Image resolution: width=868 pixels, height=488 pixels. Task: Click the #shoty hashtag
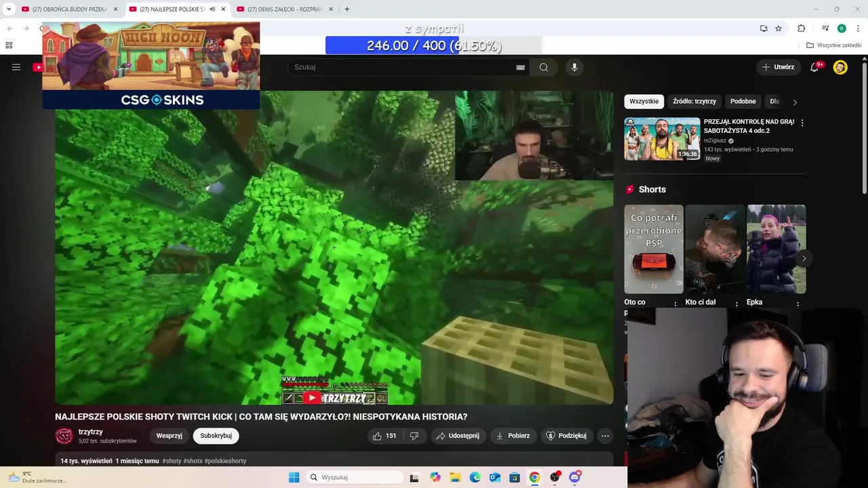click(172, 461)
